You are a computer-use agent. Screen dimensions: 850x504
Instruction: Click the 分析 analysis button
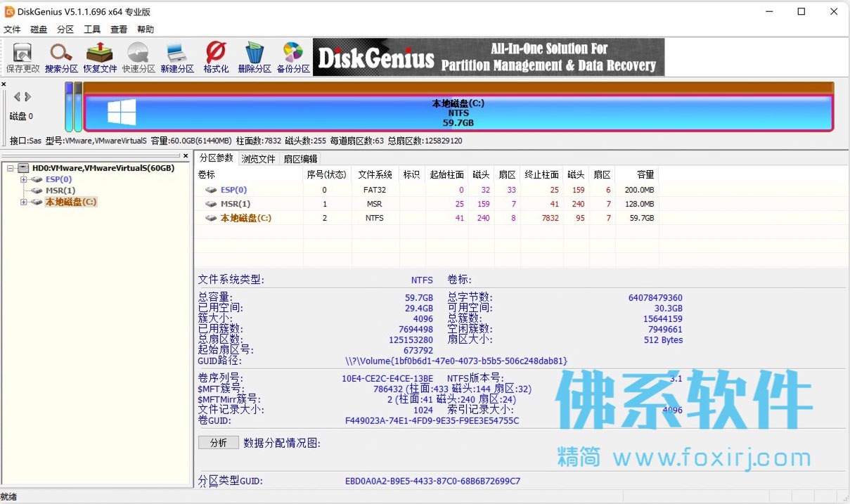pos(218,442)
